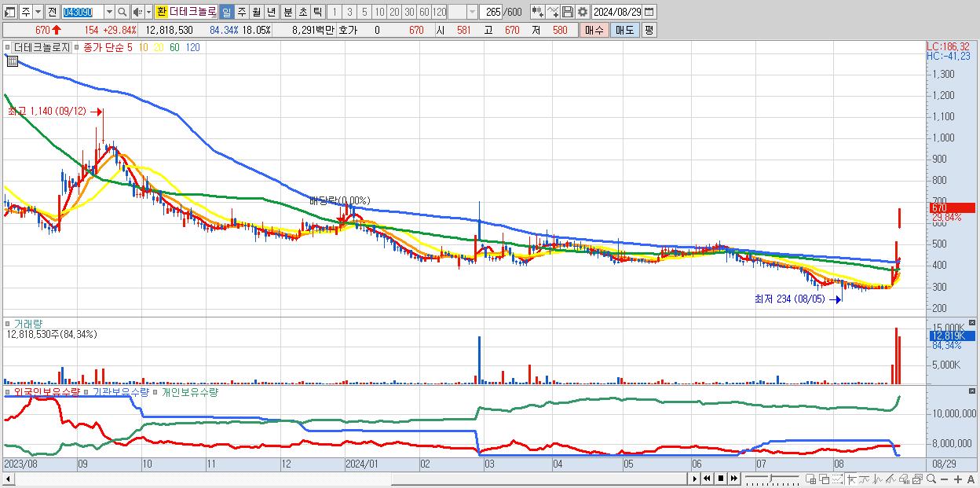Edit the date field 2024/08/29
The image size is (980, 488).
point(617,12)
